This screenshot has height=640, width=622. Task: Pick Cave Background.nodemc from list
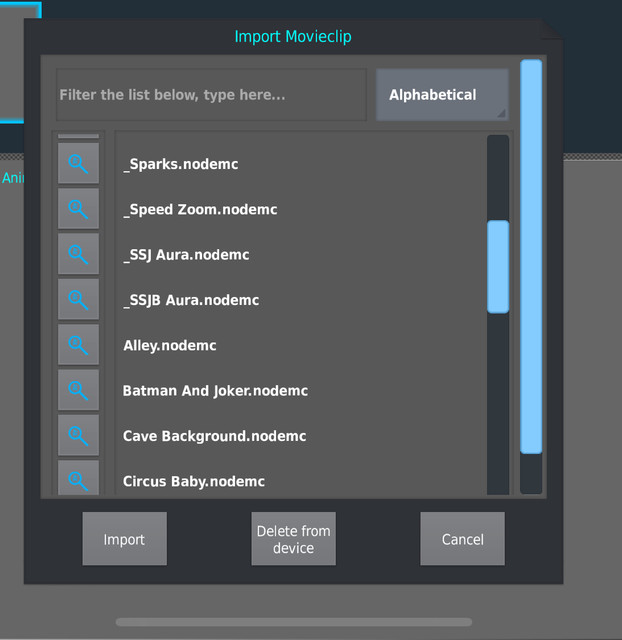pos(301,436)
